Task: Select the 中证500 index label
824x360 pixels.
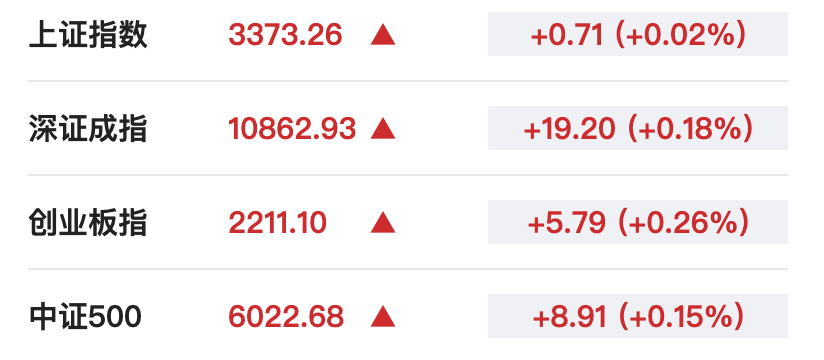Action: pyautogui.click(x=85, y=317)
